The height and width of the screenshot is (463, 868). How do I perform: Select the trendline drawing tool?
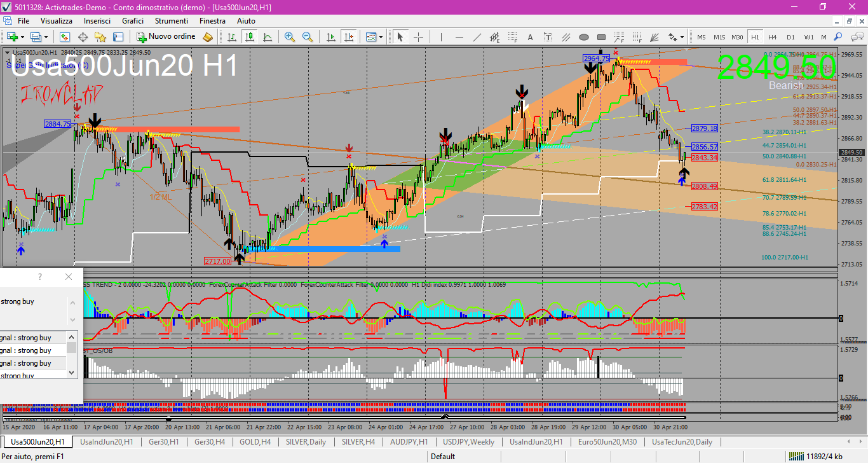(477, 37)
